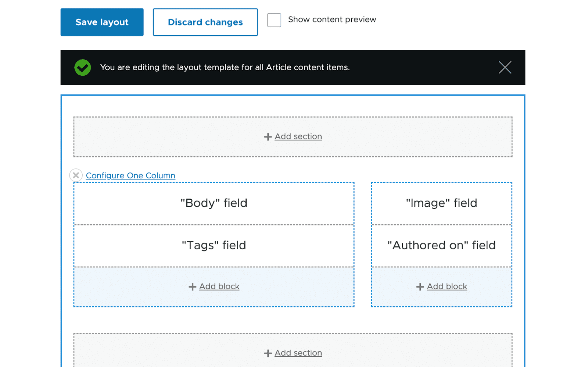The height and width of the screenshot is (367, 588).
Task: Click the top Add section link
Action: [x=298, y=136]
